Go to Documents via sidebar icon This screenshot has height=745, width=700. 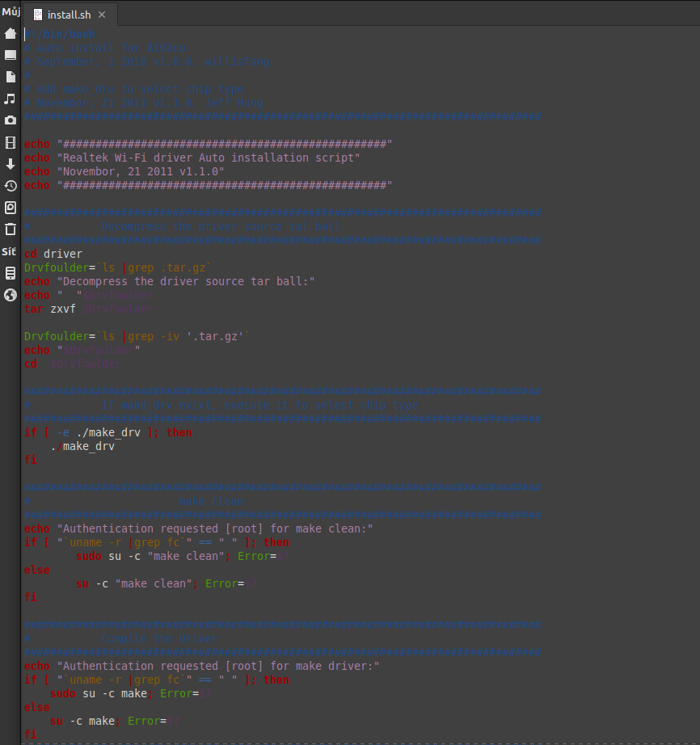pos(11,77)
